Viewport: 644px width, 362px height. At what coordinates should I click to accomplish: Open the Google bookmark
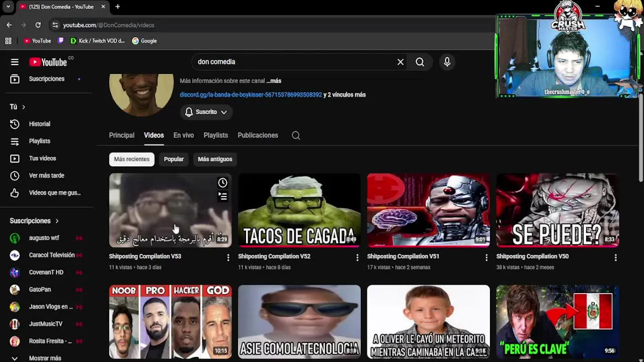144,41
